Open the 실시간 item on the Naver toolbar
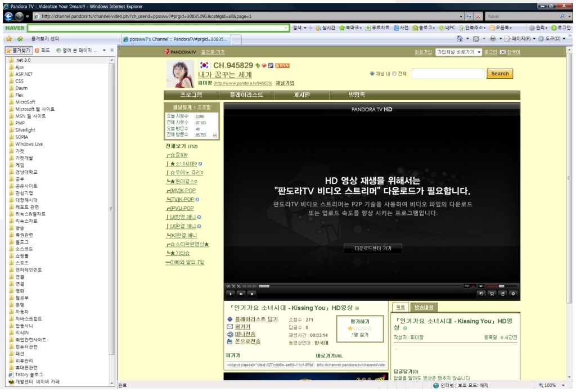 (325, 28)
